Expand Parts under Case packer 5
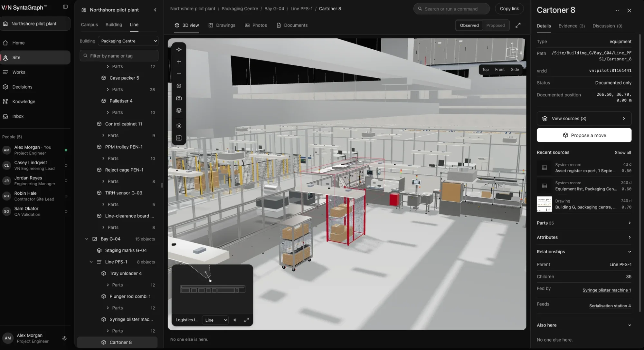 [x=108, y=90]
